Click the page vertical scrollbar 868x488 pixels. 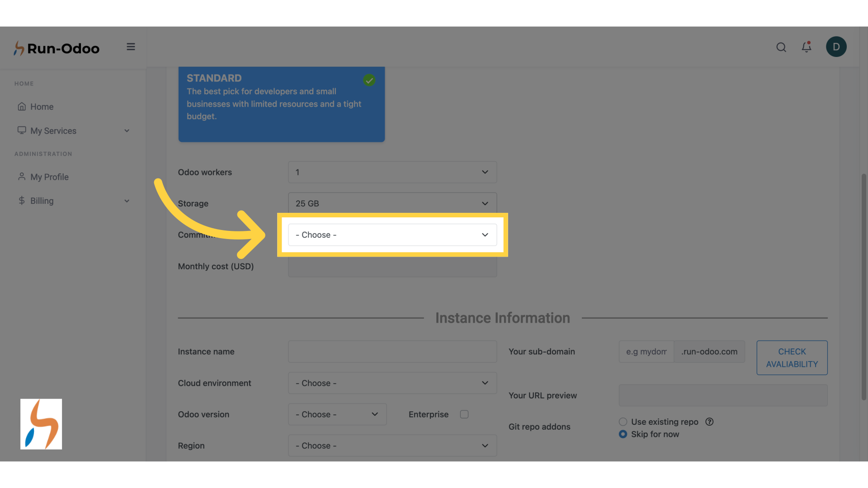tap(863, 287)
